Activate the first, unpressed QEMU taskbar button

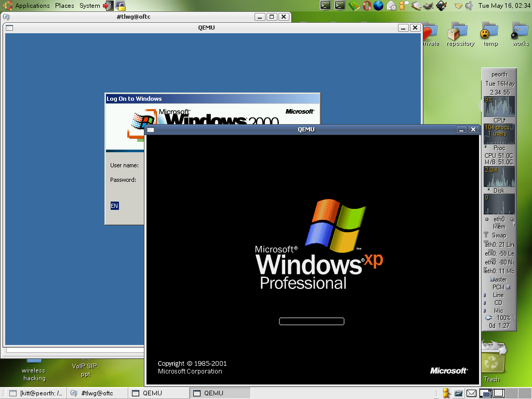[x=158, y=393]
